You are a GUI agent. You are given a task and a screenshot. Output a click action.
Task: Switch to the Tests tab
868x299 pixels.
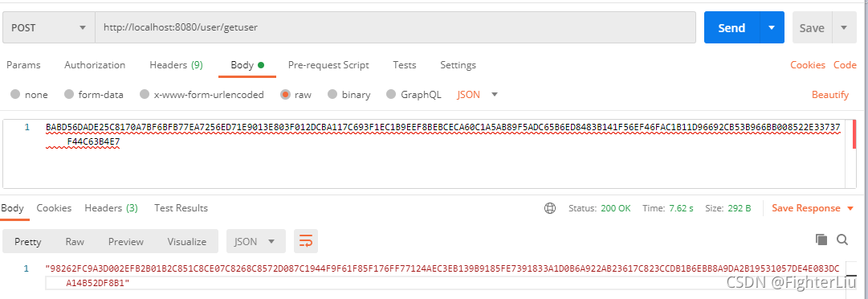click(404, 65)
